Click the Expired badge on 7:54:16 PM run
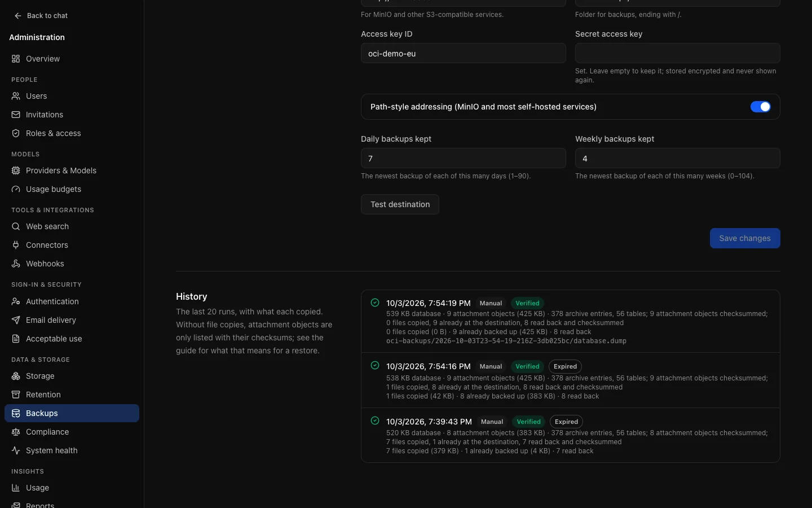 coord(565,366)
